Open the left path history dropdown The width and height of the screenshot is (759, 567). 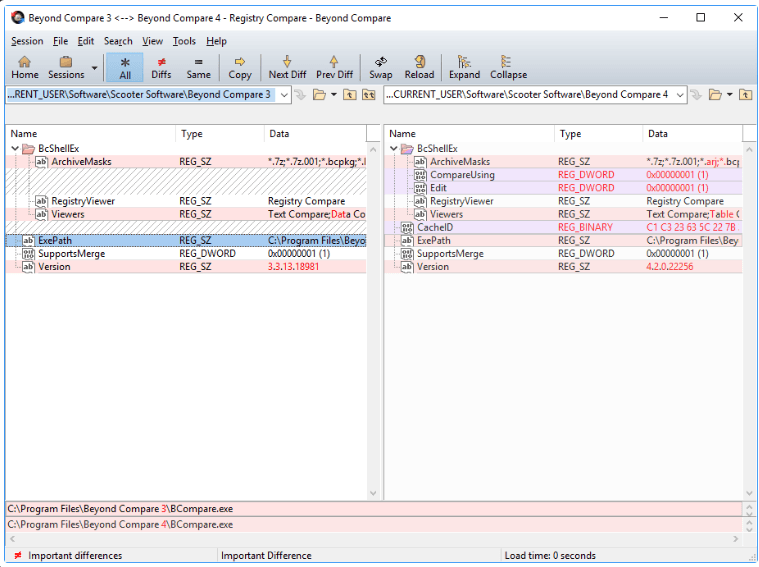pyautogui.click(x=284, y=95)
